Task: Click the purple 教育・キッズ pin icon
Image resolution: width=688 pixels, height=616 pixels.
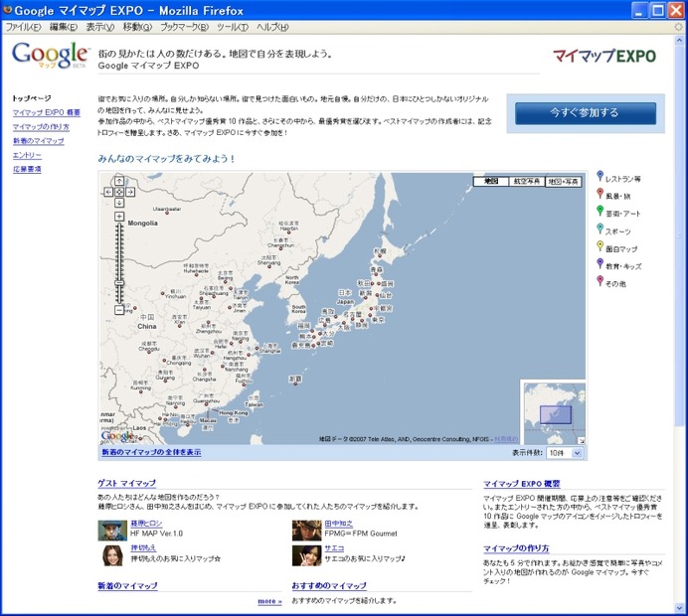Action: (x=600, y=263)
